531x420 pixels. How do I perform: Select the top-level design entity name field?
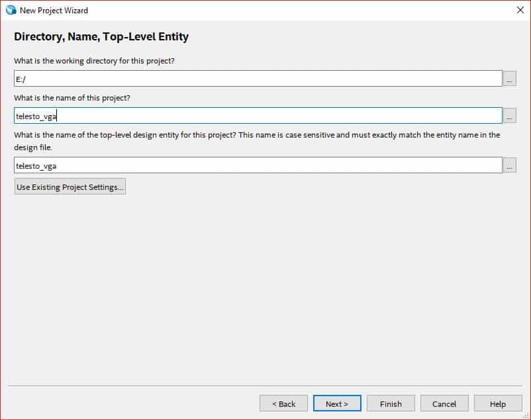tap(258, 165)
